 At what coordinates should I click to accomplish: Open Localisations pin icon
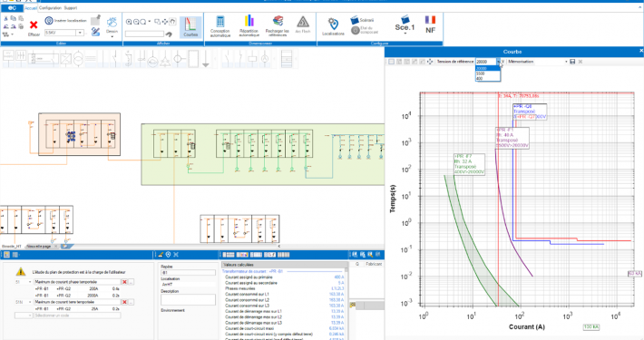(x=333, y=26)
